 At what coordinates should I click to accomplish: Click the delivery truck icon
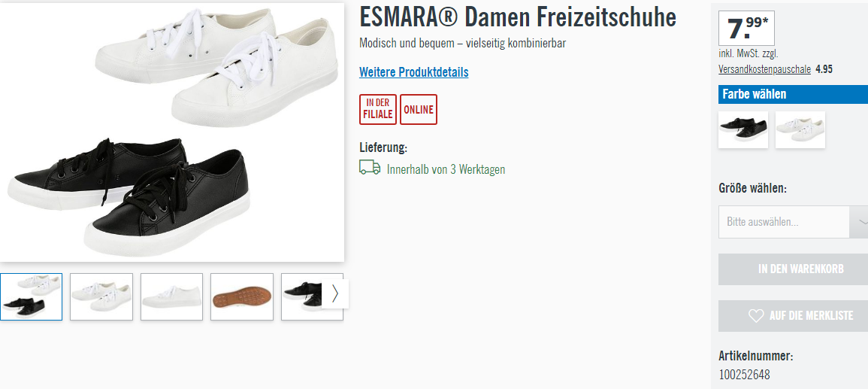click(x=370, y=168)
